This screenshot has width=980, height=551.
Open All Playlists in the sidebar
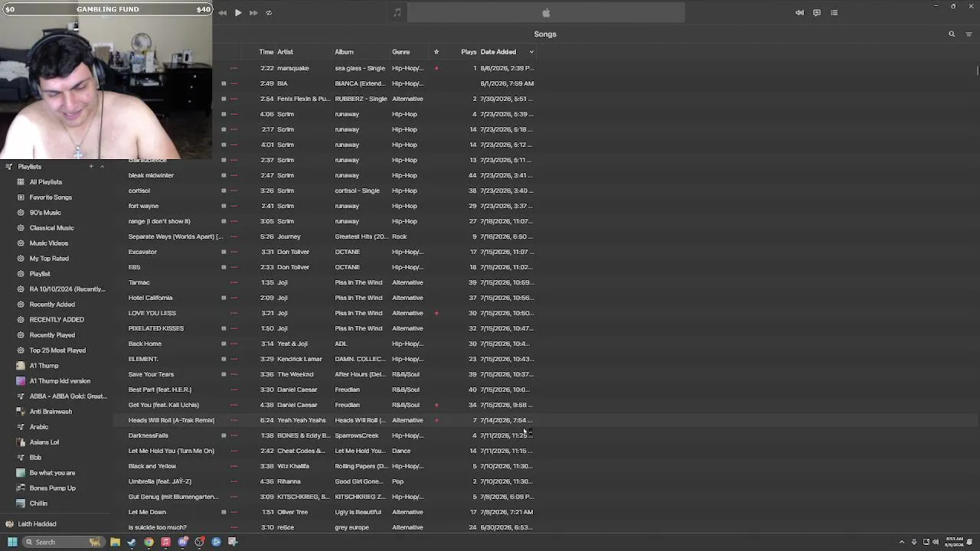pos(46,182)
